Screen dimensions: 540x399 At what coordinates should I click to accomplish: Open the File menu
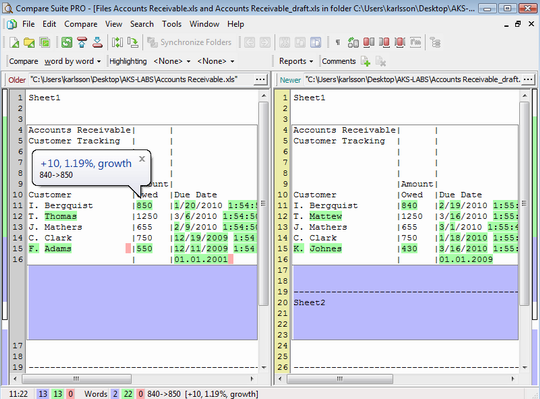coord(29,24)
